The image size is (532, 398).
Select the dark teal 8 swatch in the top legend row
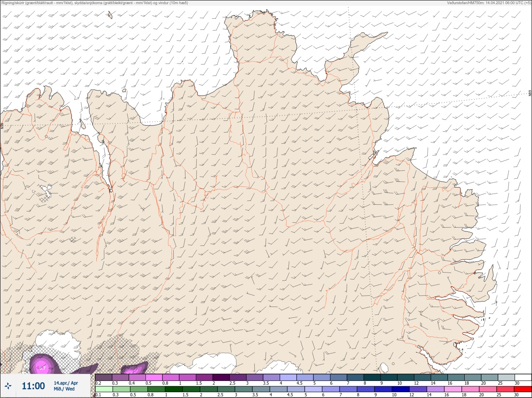tap(372, 377)
